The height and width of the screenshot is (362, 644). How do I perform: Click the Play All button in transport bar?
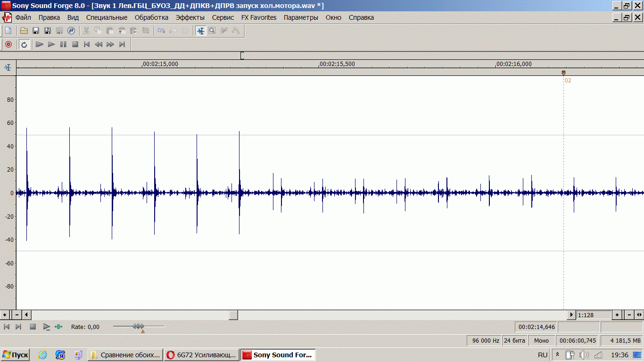point(40,44)
